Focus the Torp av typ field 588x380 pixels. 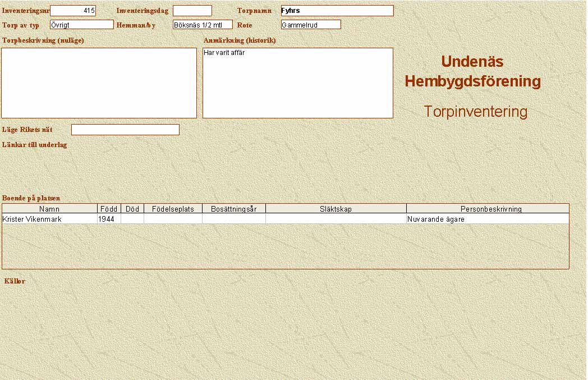click(x=81, y=25)
